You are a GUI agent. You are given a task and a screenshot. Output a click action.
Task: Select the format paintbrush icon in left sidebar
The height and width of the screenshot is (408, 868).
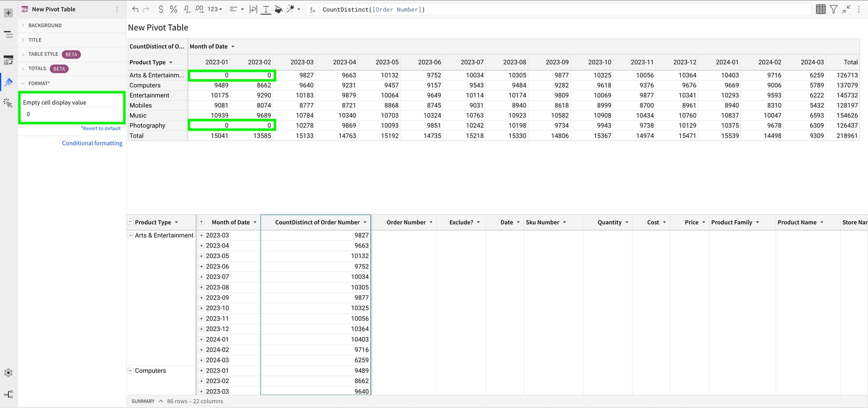click(8, 82)
